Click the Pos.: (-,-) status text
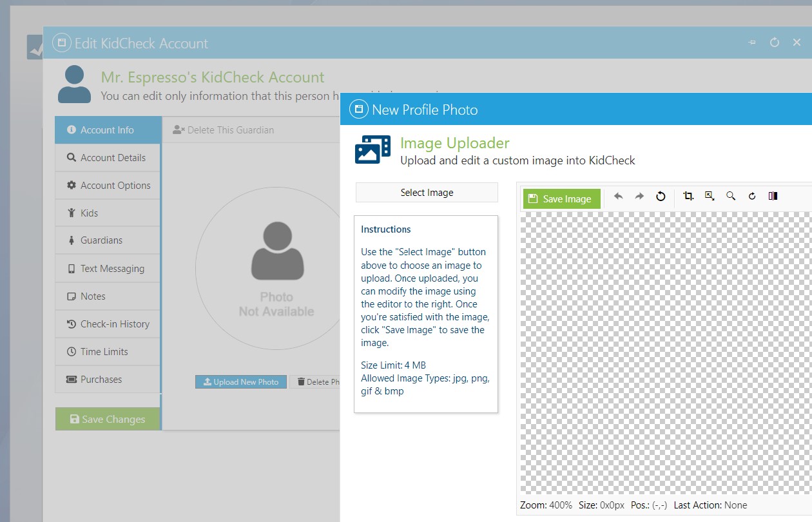This screenshot has width=812, height=522. [x=649, y=506]
